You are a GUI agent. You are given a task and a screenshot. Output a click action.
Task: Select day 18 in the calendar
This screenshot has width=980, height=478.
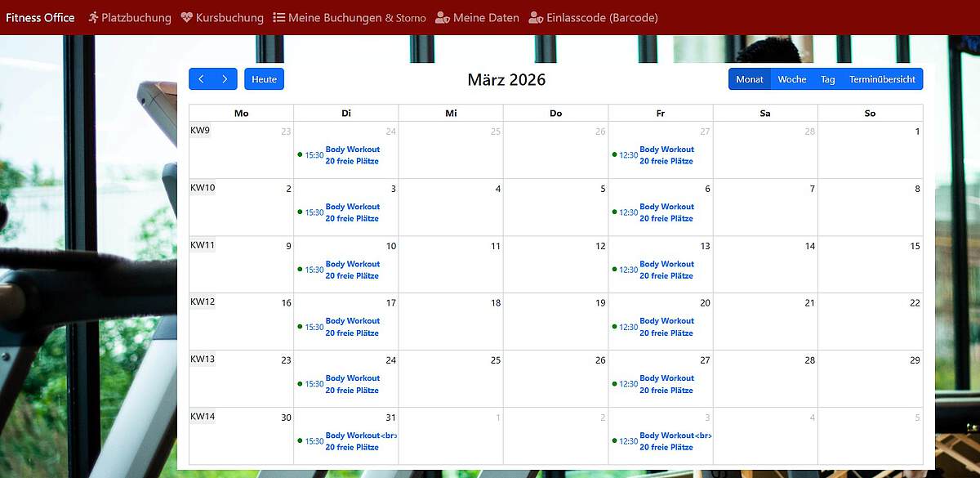[495, 303]
